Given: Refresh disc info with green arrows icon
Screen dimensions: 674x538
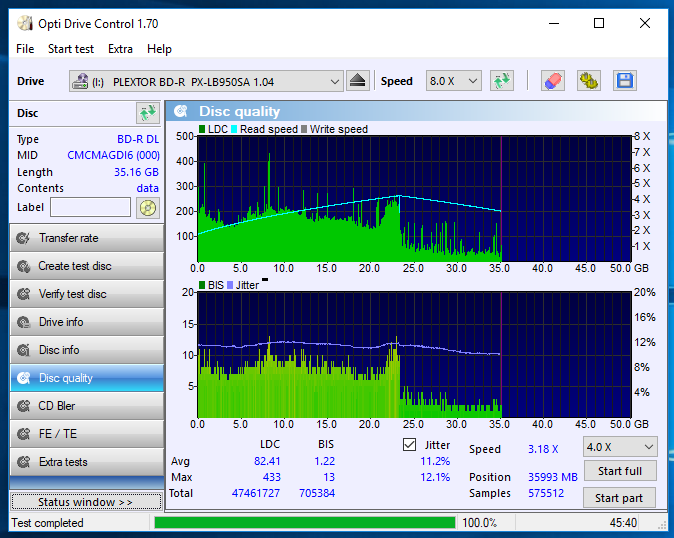Looking at the screenshot, I should point(148,113).
